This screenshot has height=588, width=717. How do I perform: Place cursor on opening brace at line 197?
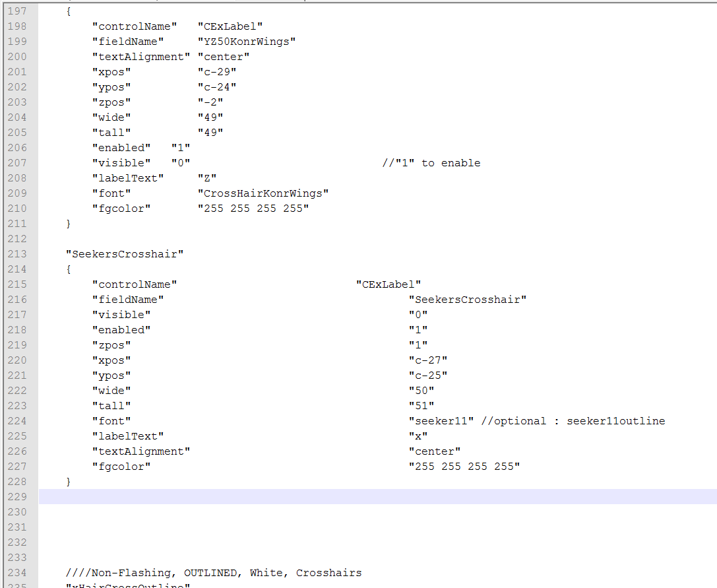pos(69,11)
